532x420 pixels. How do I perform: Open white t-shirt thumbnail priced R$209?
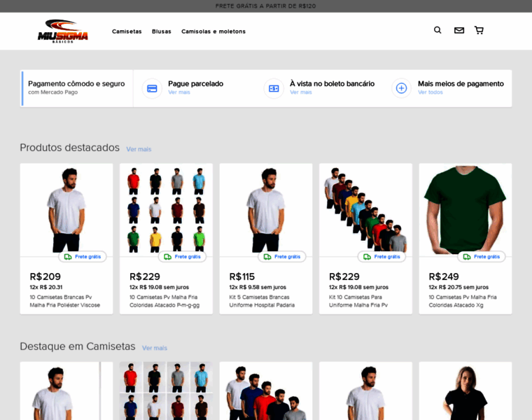66,210
